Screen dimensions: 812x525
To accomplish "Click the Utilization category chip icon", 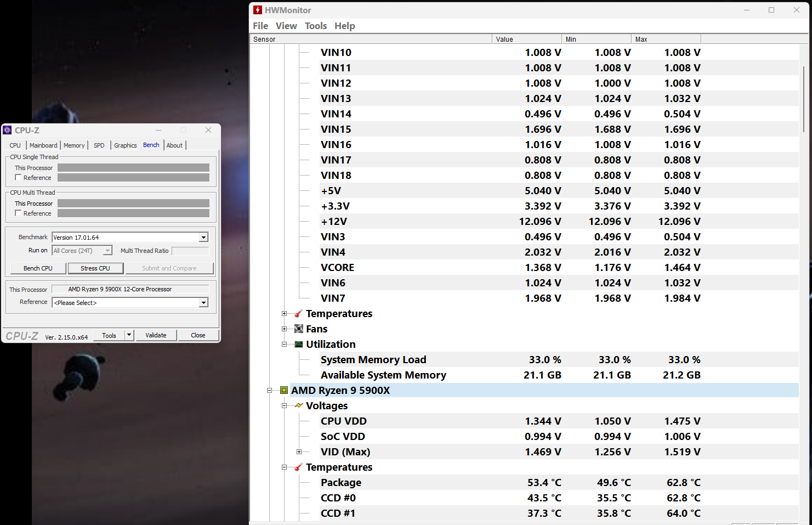I will (299, 345).
